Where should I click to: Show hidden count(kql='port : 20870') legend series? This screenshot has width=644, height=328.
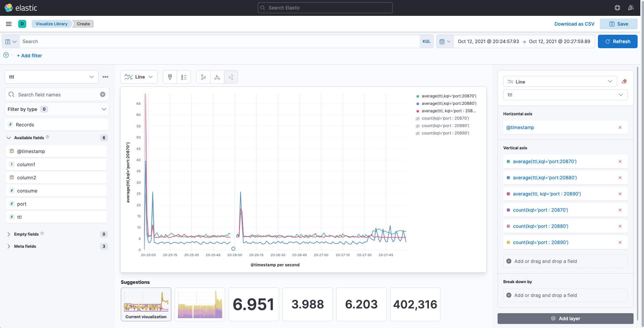click(445, 118)
